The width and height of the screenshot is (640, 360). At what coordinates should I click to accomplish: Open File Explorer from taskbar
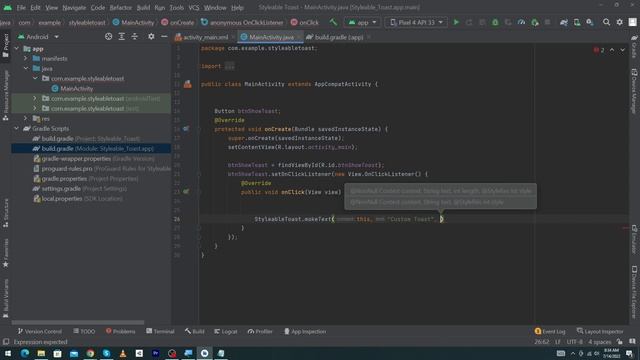[x=41, y=353]
